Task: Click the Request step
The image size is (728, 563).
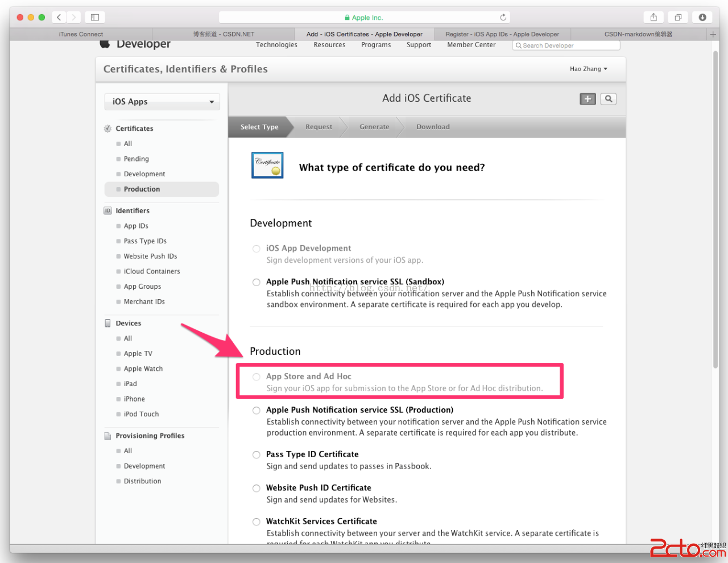Action: [x=318, y=127]
